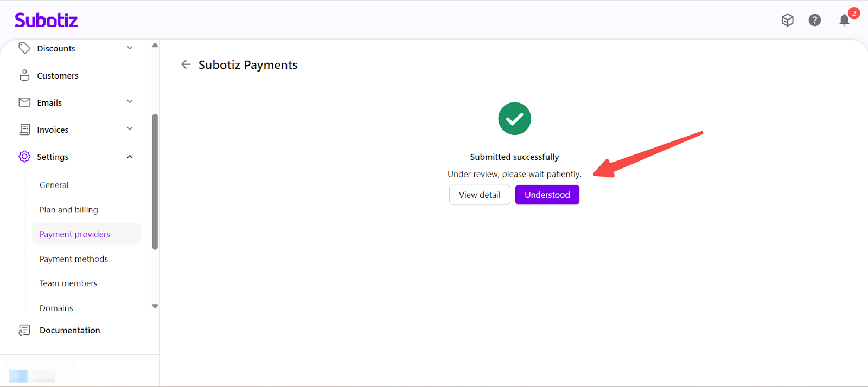868x387 pixels.
Task: Open the notifications bell
Action: pos(844,20)
